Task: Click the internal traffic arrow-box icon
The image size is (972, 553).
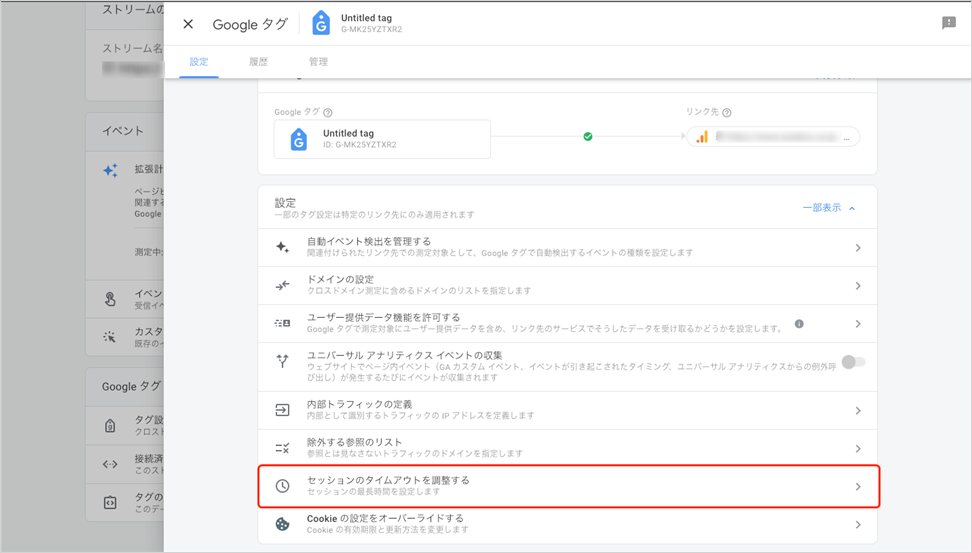Action: [x=282, y=410]
